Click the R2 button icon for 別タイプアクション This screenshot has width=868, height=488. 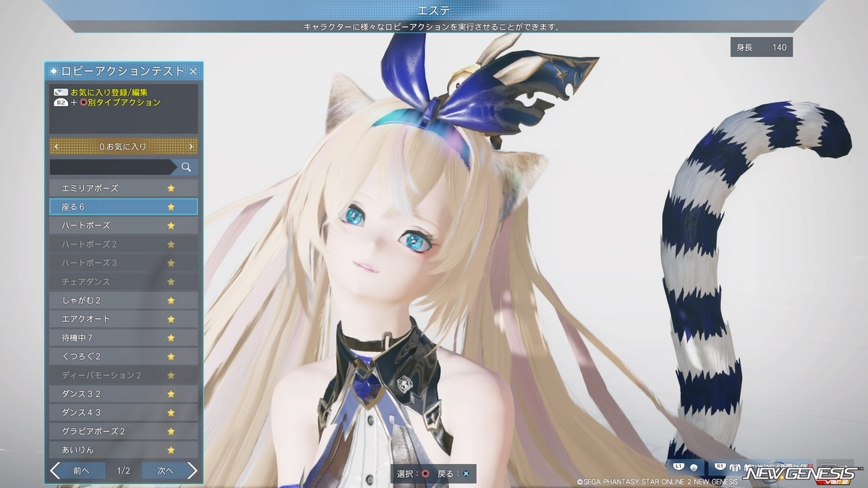pos(61,103)
